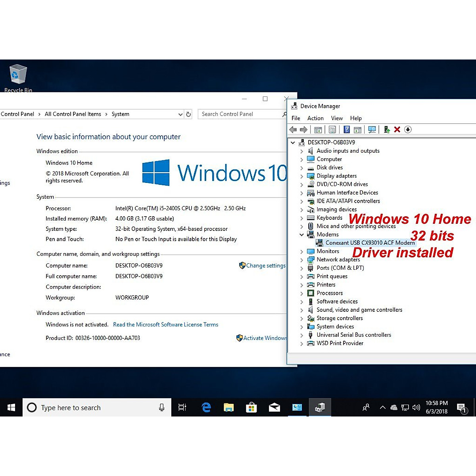The height and width of the screenshot is (476, 476).
Task: Expand the Display adapters category
Action: click(x=301, y=176)
